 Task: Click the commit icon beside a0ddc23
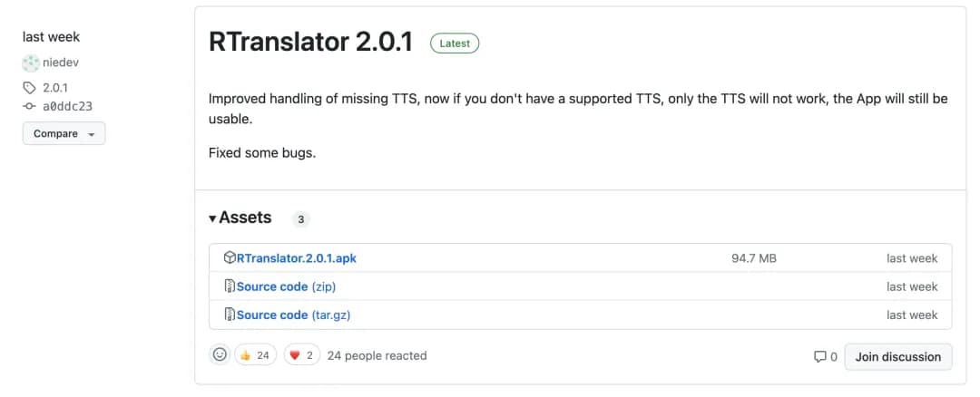tap(30, 106)
